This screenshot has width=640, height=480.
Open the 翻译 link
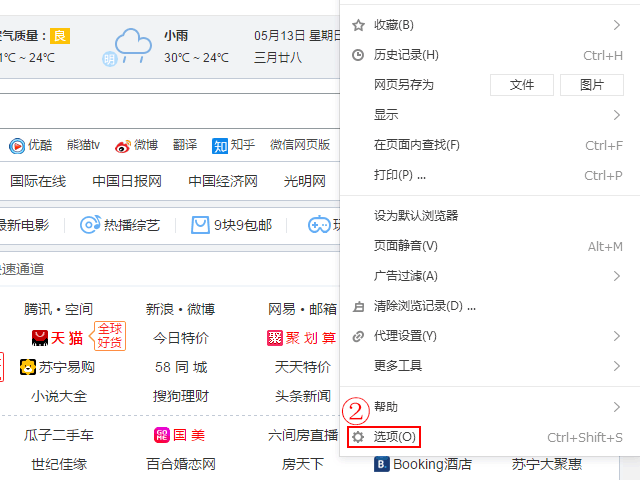pyautogui.click(x=185, y=145)
